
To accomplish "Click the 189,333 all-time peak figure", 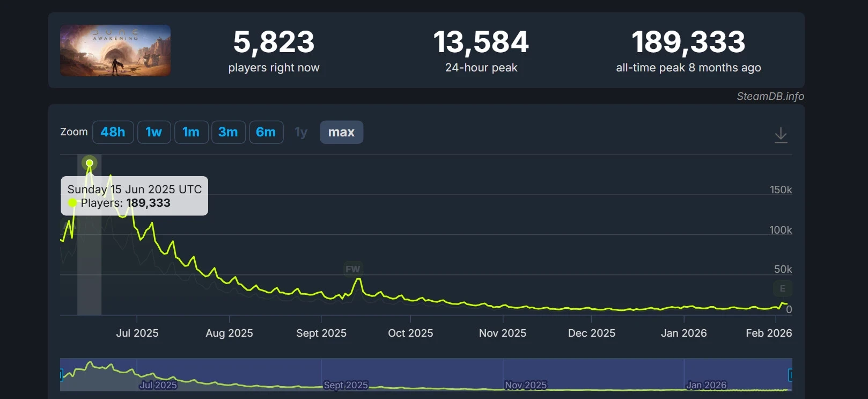I will click(688, 42).
